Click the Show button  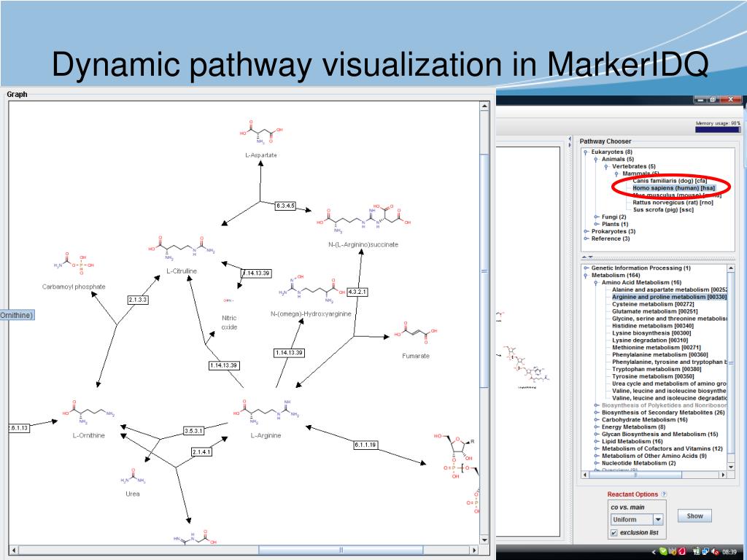pos(694,516)
